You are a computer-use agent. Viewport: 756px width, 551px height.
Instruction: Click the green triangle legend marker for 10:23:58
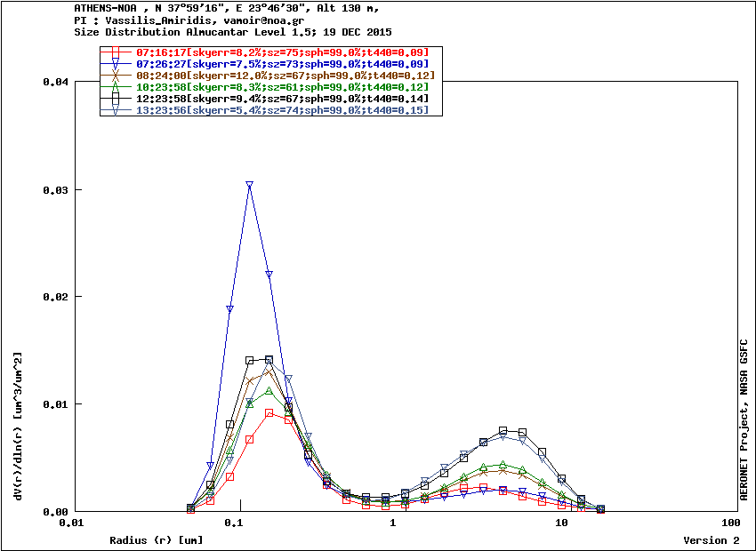point(116,87)
